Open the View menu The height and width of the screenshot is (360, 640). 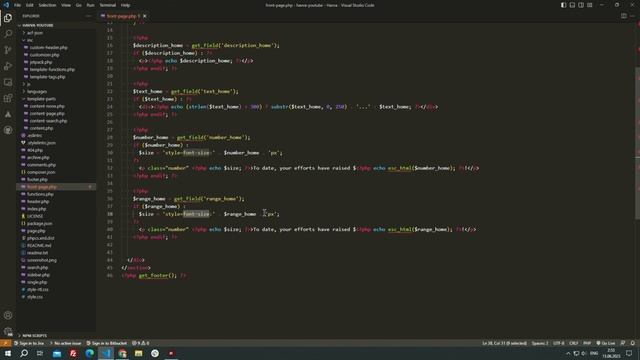(66, 5)
